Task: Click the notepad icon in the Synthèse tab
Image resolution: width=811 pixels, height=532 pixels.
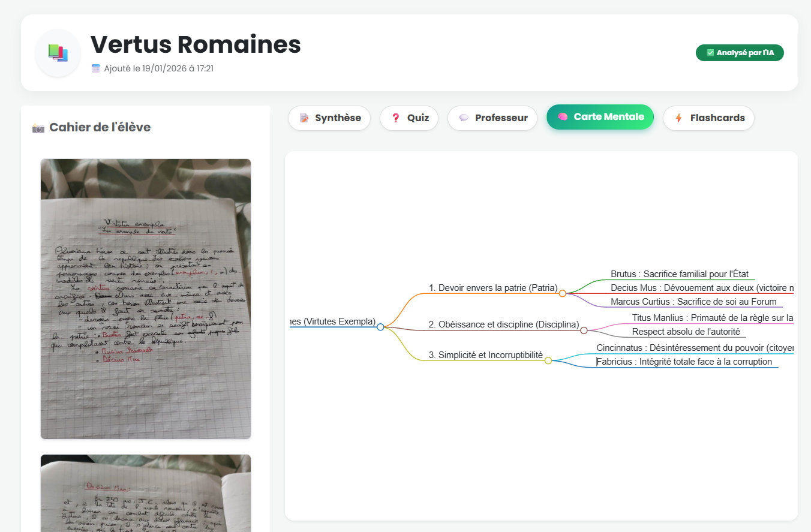Action: point(304,118)
